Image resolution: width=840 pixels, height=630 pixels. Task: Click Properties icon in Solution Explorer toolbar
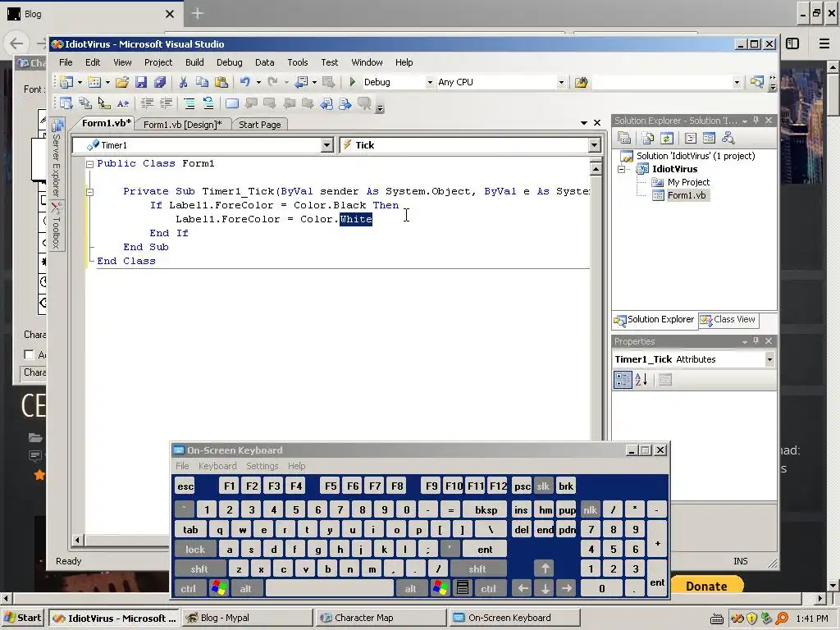click(x=624, y=138)
